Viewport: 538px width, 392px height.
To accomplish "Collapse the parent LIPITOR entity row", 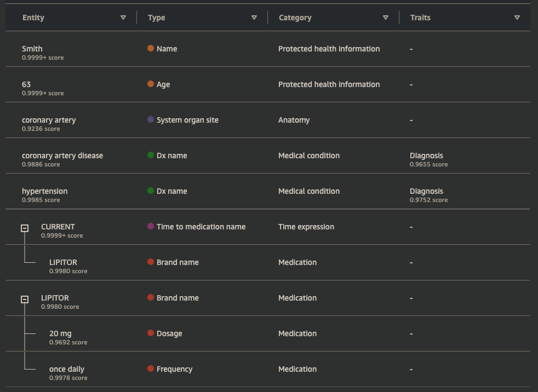I will 25,299.
